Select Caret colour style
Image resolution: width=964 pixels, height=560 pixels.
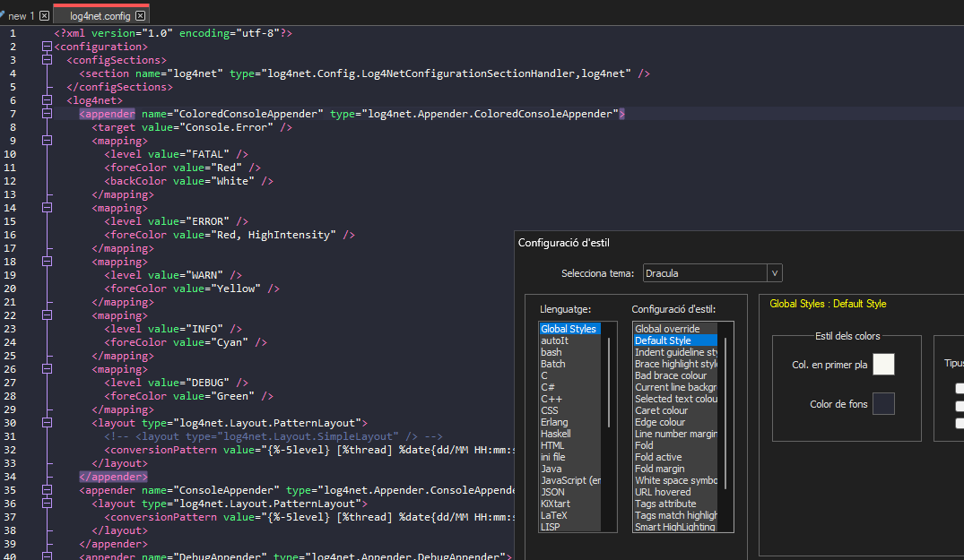click(675, 410)
